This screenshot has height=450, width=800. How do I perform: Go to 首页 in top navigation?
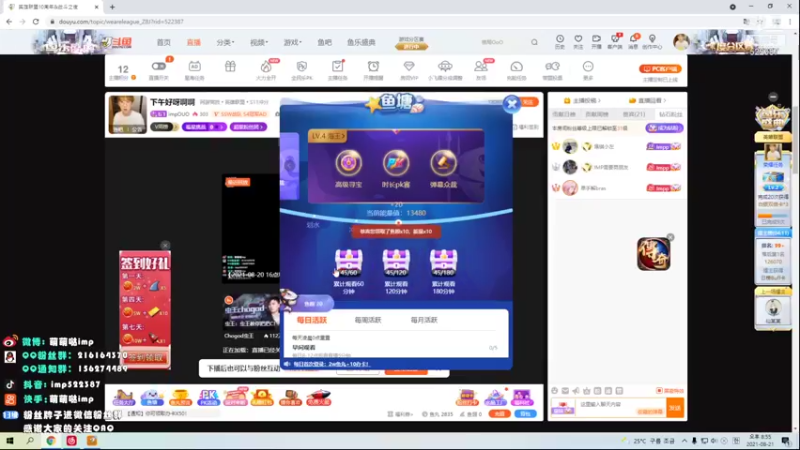(x=164, y=42)
